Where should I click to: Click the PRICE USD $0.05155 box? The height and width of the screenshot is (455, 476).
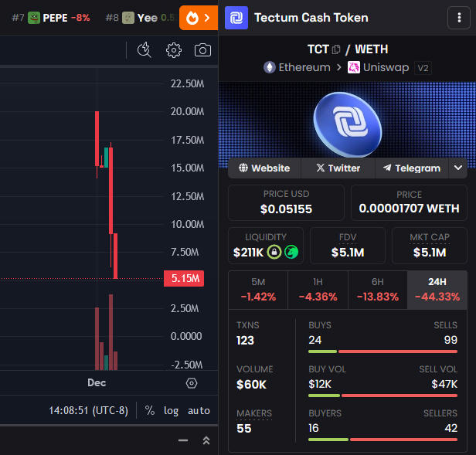[286, 202]
